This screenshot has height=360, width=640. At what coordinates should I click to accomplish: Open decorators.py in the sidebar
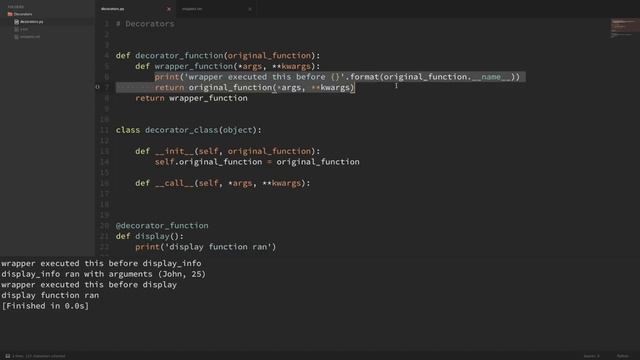click(x=32, y=22)
